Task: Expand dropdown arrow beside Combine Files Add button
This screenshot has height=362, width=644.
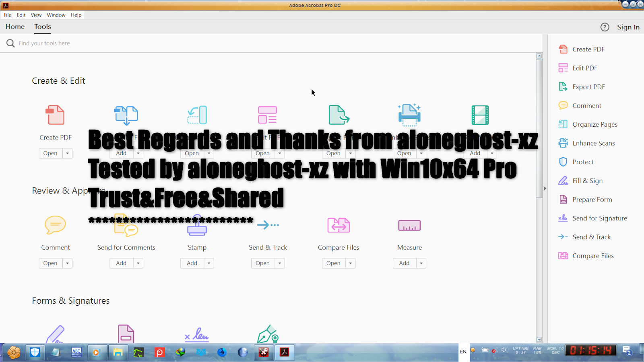Action: (x=138, y=153)
